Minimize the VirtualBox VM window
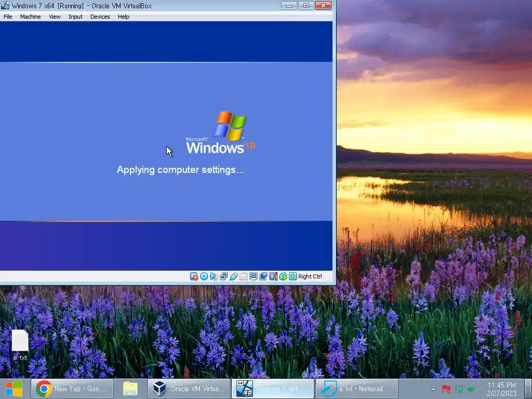Viewport: 532px width, 399px height. (289, 5)
